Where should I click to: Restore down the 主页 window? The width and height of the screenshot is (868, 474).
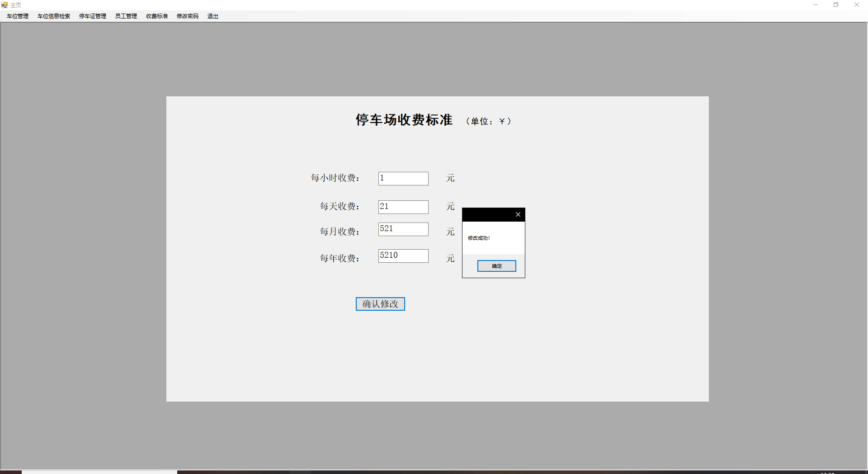[x=836, y=5]
